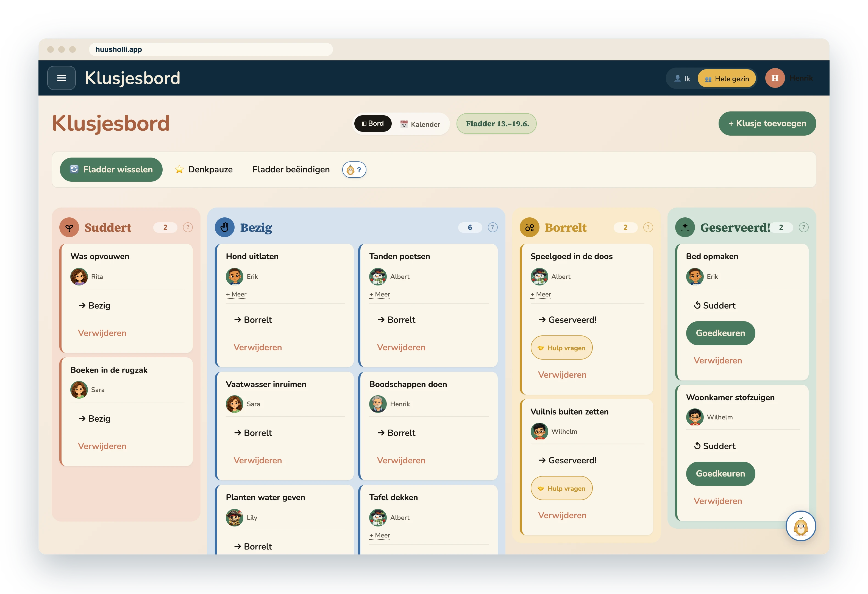868x594 pixels.
Task: Switch view filter to Hele gezin
Action: (x=727, y=79)
